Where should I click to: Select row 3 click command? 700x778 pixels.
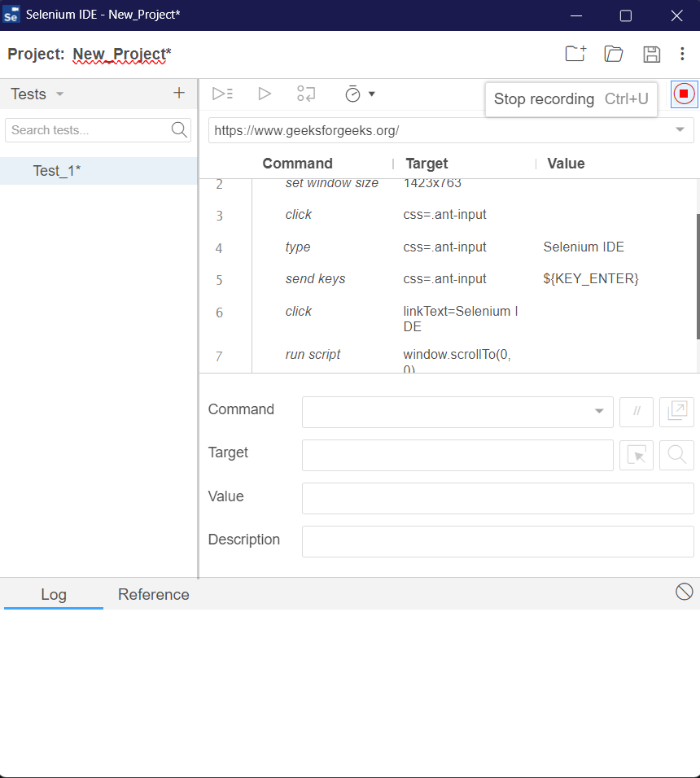tap(448, 215)
